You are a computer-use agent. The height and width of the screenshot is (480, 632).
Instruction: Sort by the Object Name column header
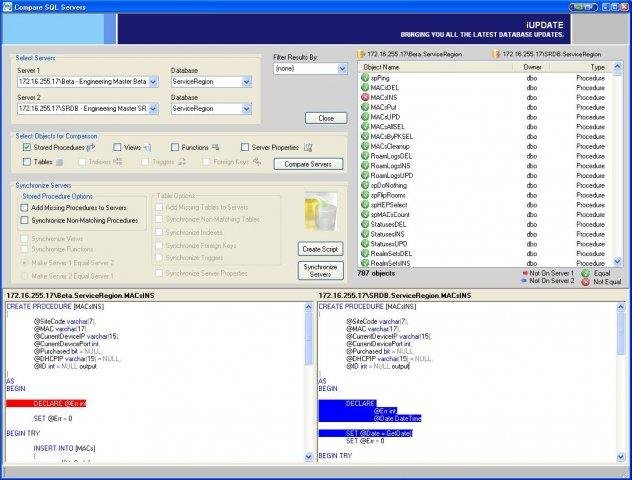point(435,67)
